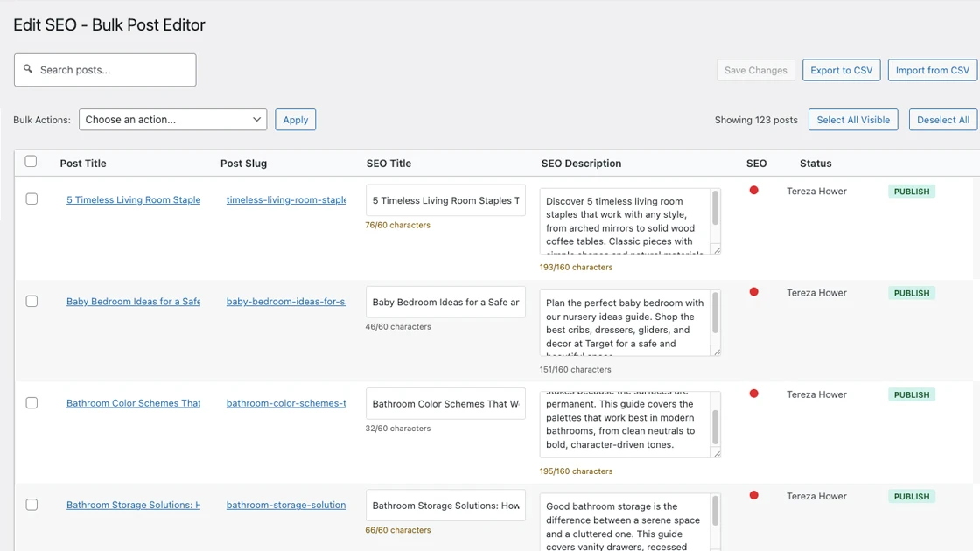Click the PUBLISH badge on the first row
980x551 pixels.
click(x=912, y=191)
